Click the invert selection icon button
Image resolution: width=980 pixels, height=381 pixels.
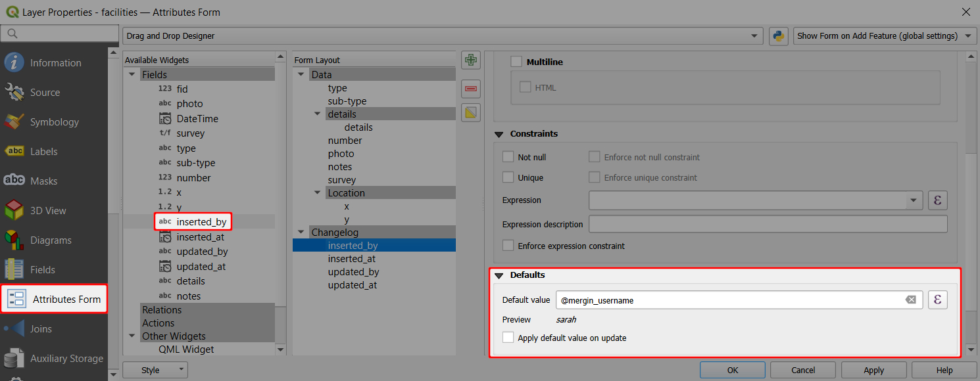(471, 114)
